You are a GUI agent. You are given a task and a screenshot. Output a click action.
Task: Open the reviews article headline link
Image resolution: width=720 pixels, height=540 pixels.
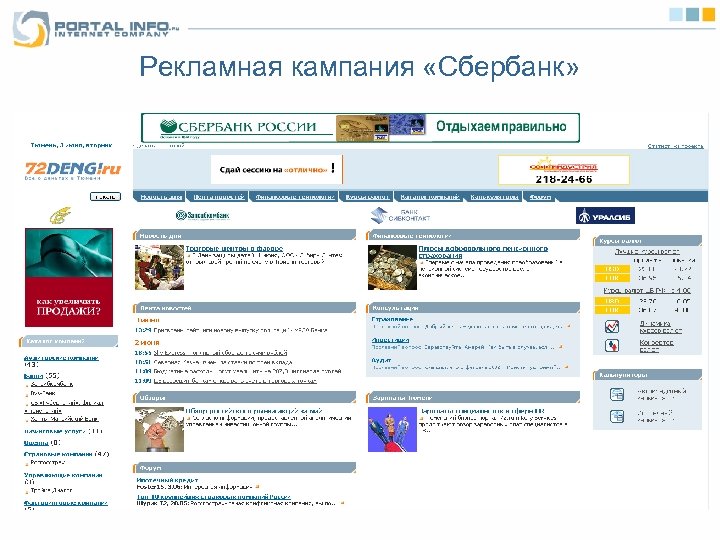tap(254, 411)
